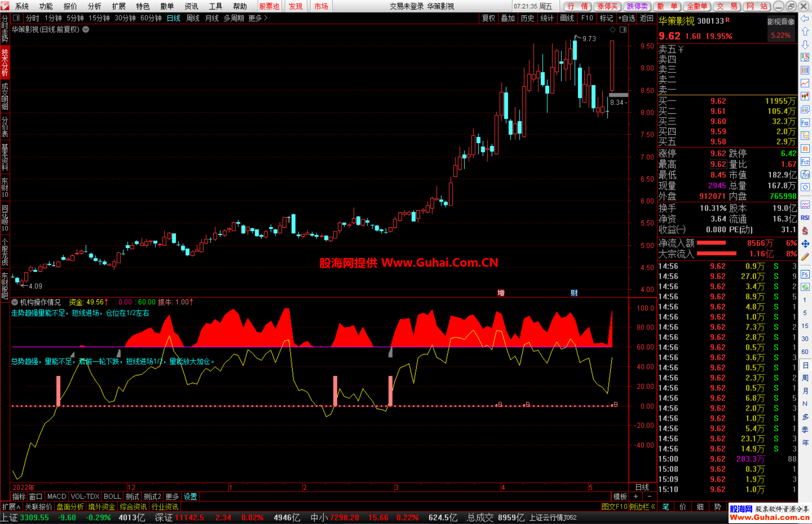Screen dimensions: 812x524
Task: Open the 指标 indicator selector
Action: pos(19,497)
